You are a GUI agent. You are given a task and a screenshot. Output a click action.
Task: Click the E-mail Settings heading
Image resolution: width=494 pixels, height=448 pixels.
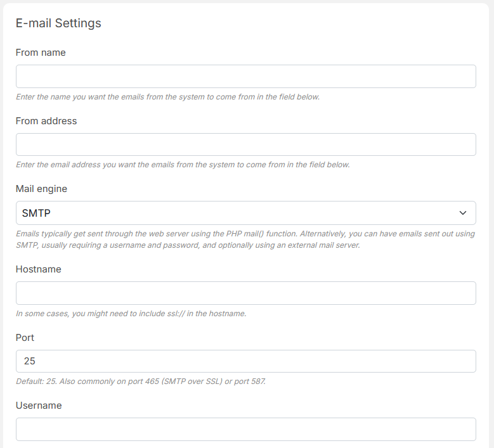[58, 23]
